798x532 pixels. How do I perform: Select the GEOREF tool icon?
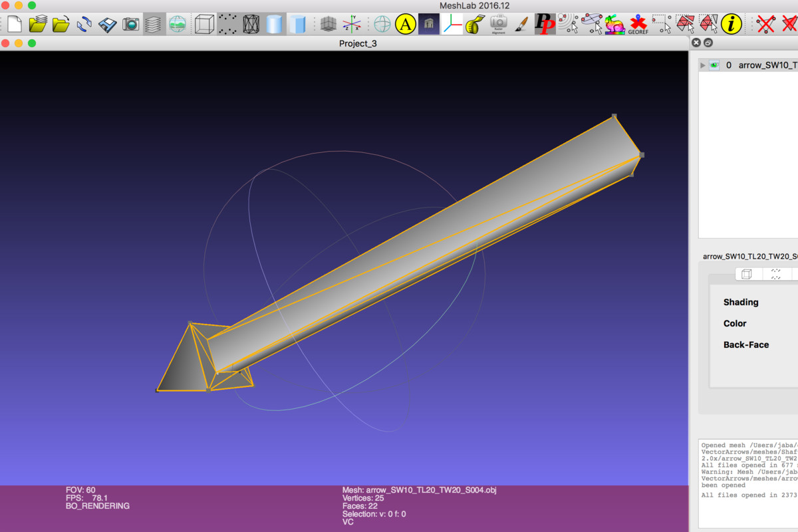(638, 24)
